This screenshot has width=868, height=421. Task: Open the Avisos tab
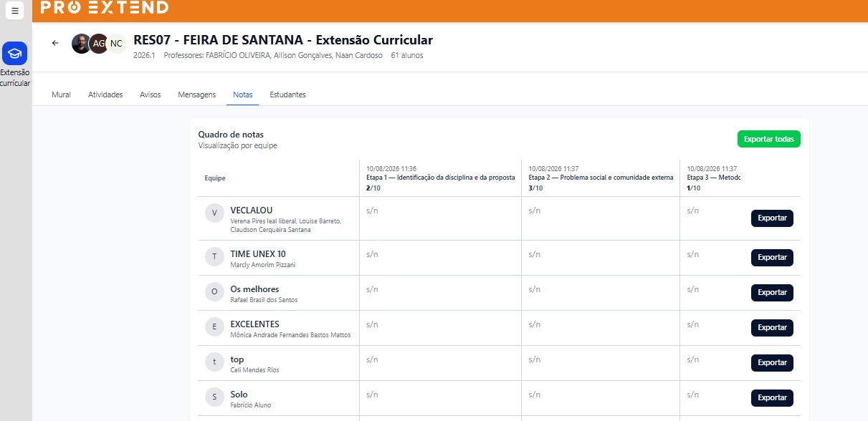coord(151,95)
